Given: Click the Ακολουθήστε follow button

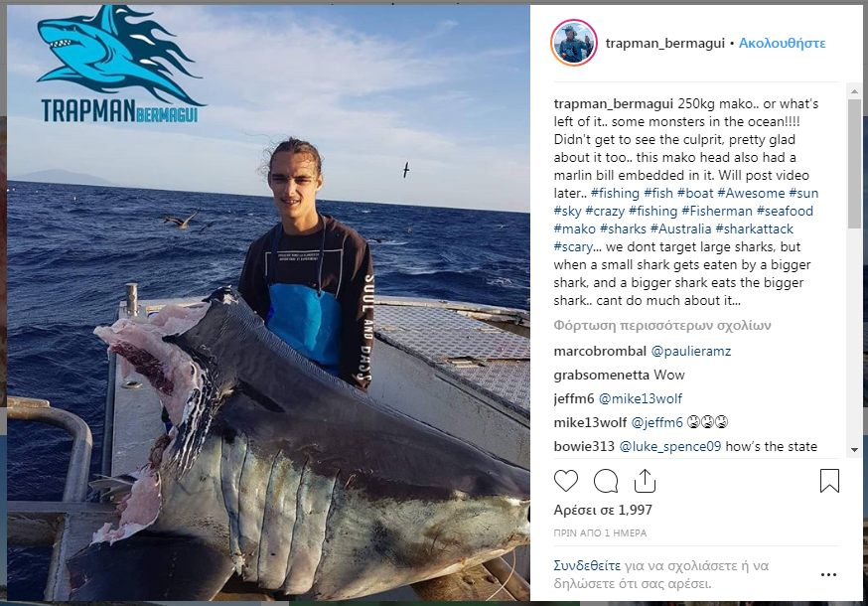Looking at the screenshot, I should (x=783, y=43).
